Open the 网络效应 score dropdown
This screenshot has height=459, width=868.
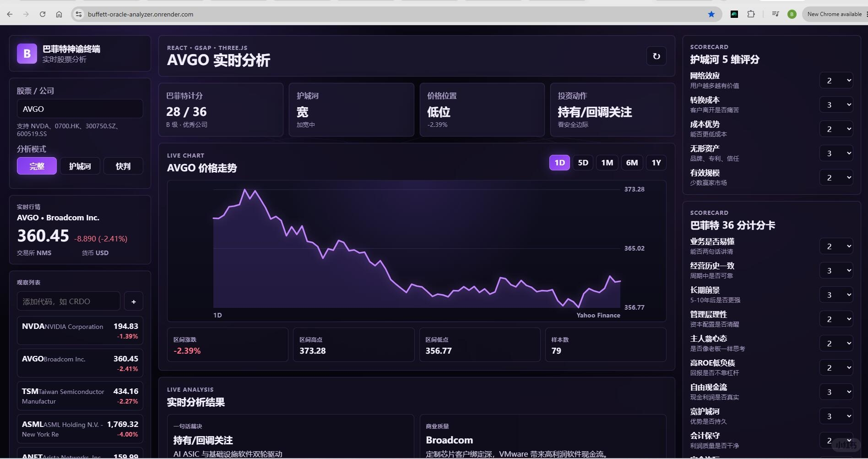(x=836, y=81)
